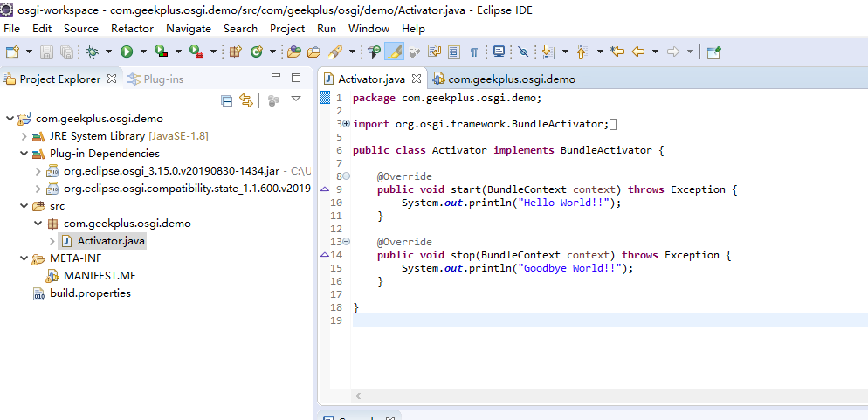The height and width of the screenshot is (420, 868).
Task: Collapse All in Project Explorer
Action: (x=226, y=100)
